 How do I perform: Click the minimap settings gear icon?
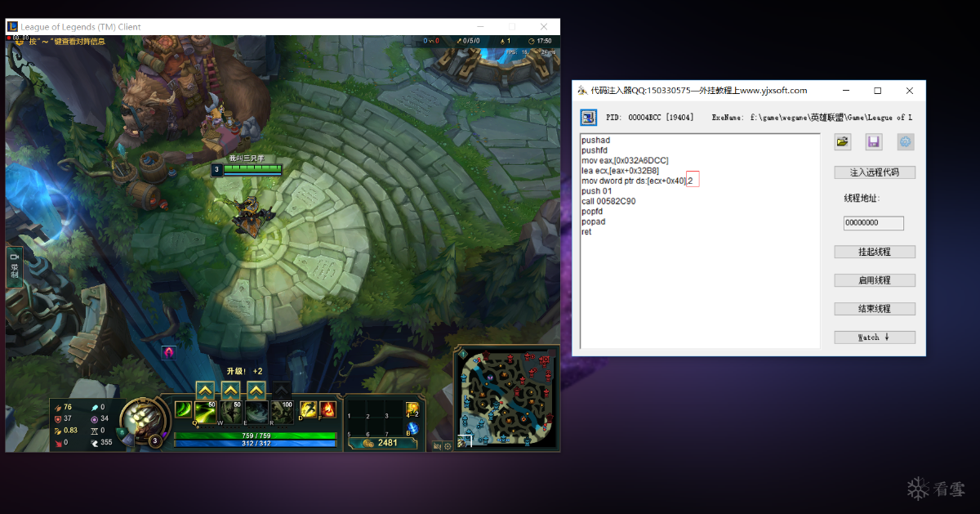coord(448,446)
